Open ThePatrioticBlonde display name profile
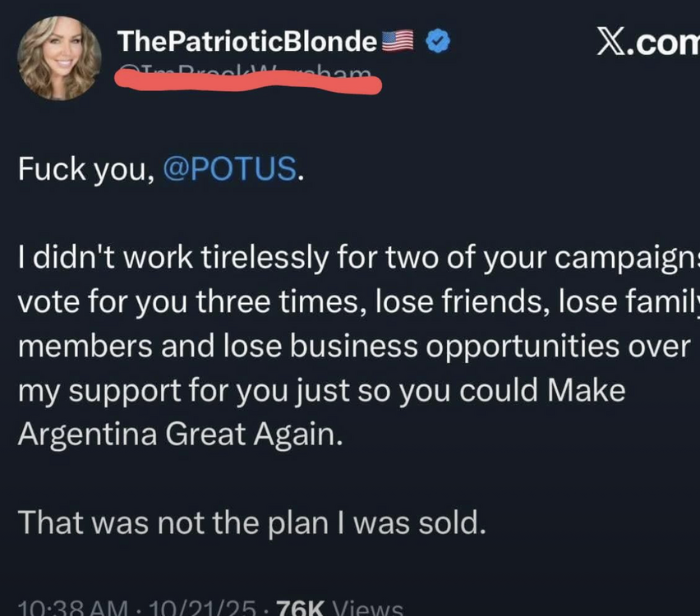Image resolution: width=700 pixels, height=616 pixels. 248,40
